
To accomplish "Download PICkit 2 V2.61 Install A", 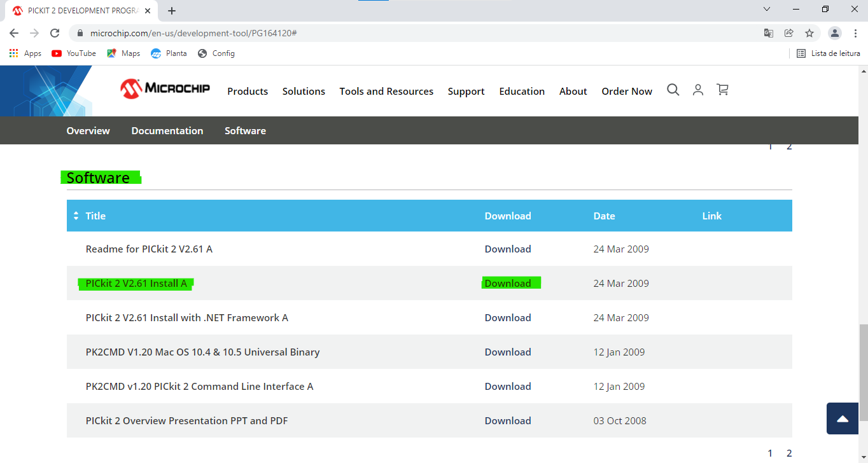I will click(508, 284).
